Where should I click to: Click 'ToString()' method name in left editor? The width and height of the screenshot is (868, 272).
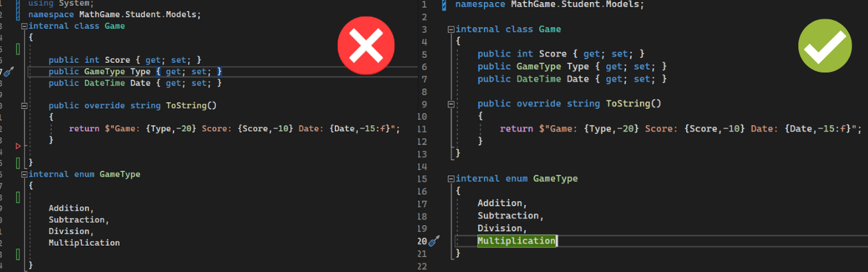(x=191, y=106)
